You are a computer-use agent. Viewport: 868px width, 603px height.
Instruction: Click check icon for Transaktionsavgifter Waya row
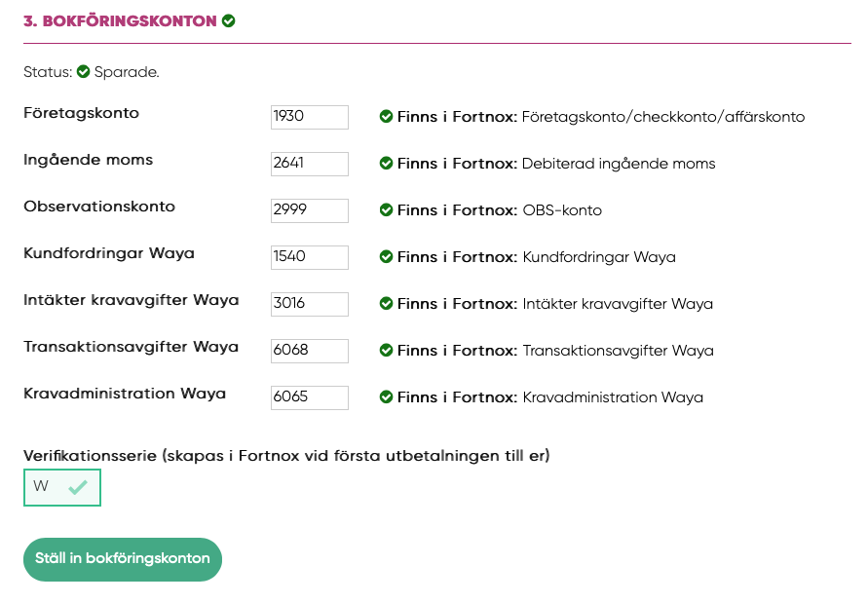(386, 351)
